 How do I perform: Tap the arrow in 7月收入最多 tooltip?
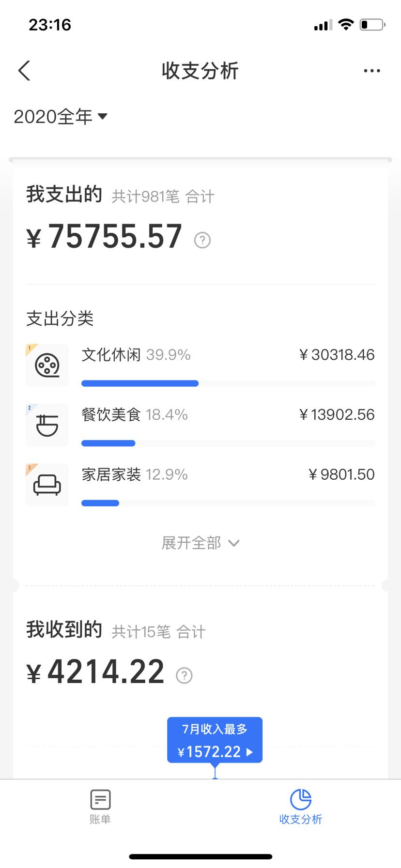coord(249,752)
